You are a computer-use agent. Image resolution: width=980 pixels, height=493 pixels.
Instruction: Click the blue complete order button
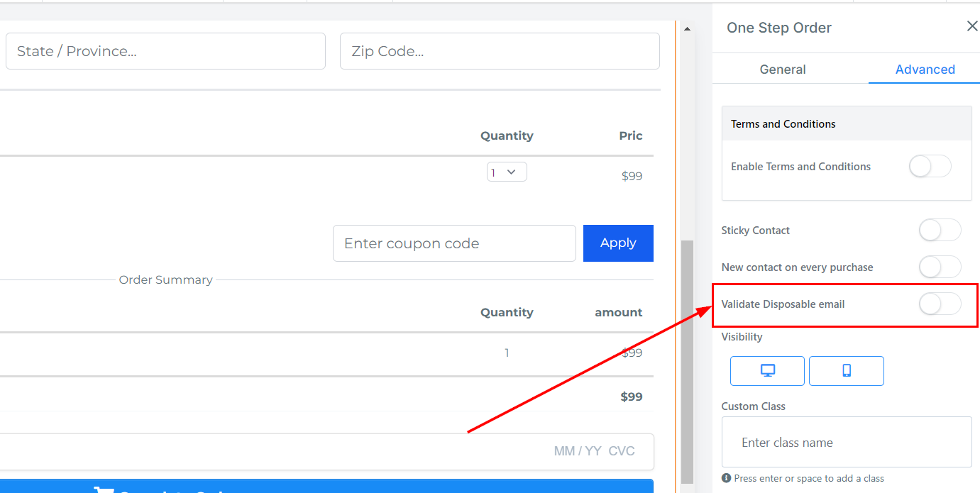pos(326,487)
